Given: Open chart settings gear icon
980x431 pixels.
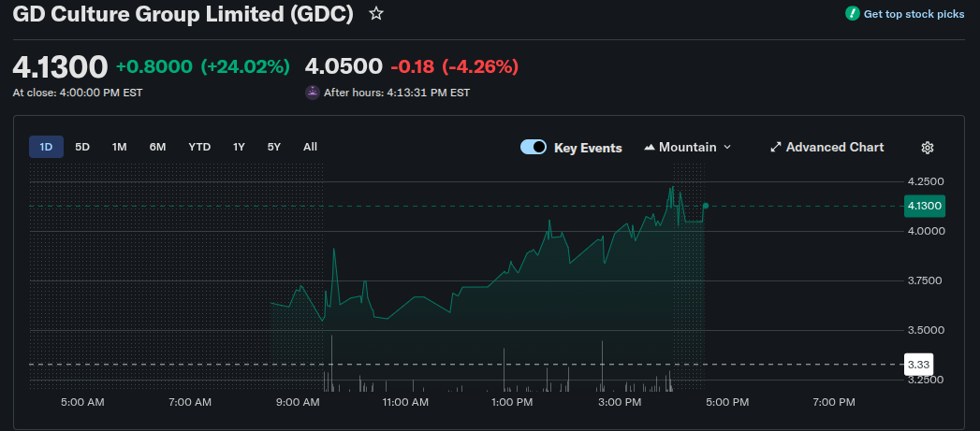Looking at the screenshot, I should (x=928, y=148).
